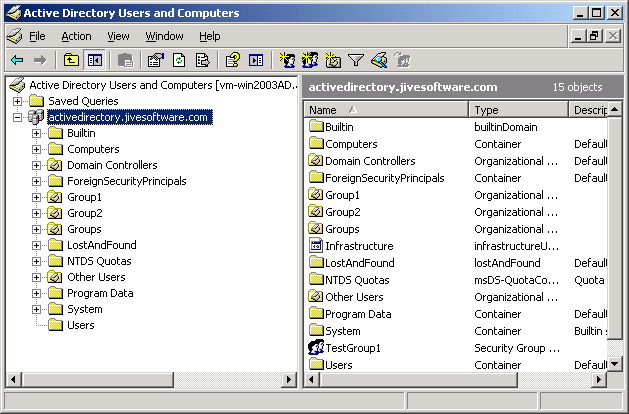The height and width of the screenshot is (414, 629).
Task: Expand the Domain Controllers tree node
Action: tap(37, 165)
